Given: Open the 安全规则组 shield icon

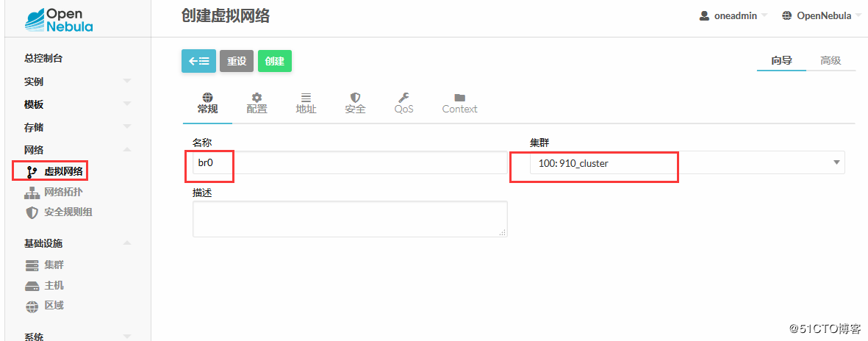Looking at the screenshot, I should pyautogui.click(x=32, y=212).
